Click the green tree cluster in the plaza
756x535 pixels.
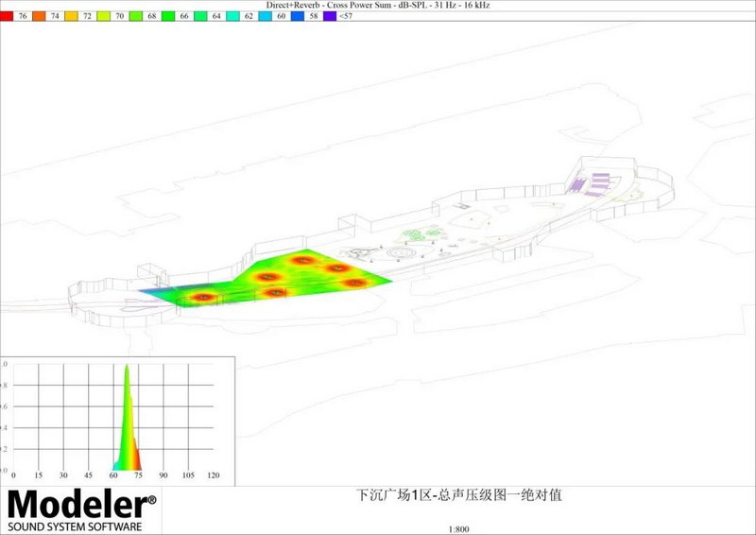(x=421, y=233)
